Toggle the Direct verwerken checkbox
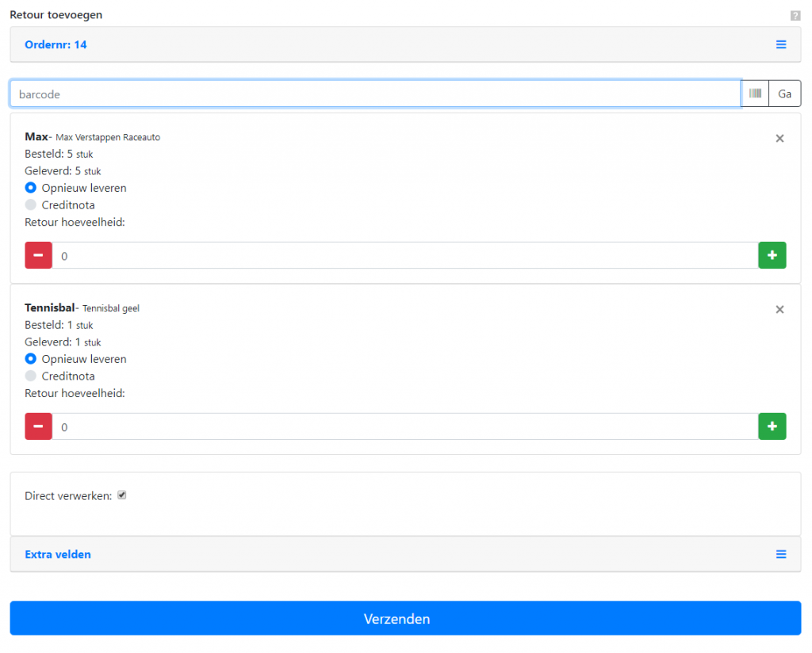Screen dimensions: 812x653 122,495
